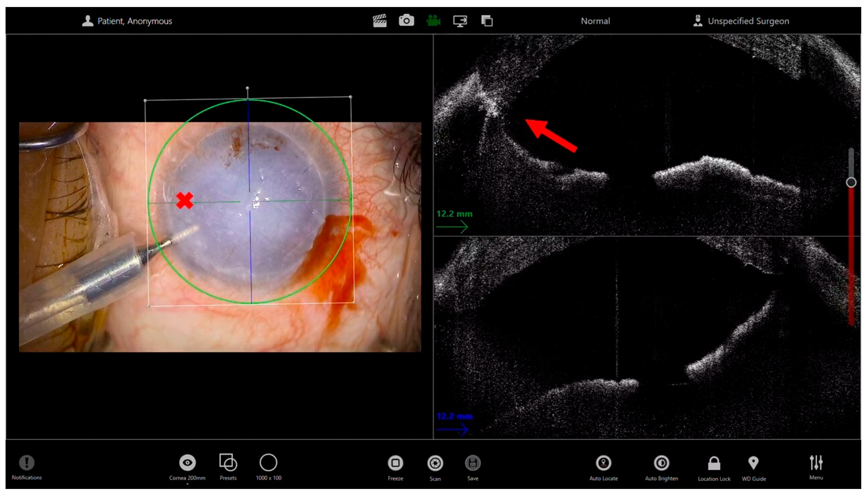Screen dimensions: 868x495
Task: Click the external monitor display icon
Action: coord(460,21)
